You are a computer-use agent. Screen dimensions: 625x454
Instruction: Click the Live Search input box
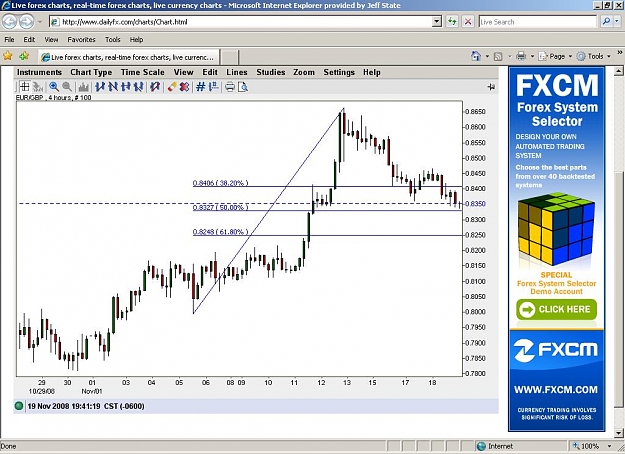(x=538, y=22)
